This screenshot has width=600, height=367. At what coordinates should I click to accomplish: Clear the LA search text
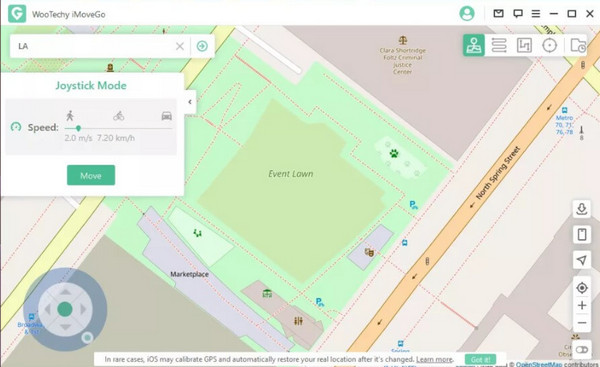179,46
